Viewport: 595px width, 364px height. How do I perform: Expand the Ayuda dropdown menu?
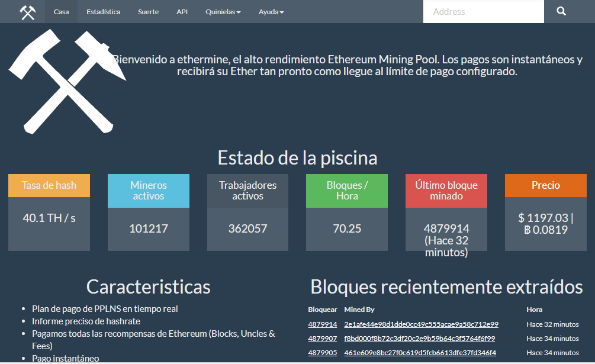[271, 12]
